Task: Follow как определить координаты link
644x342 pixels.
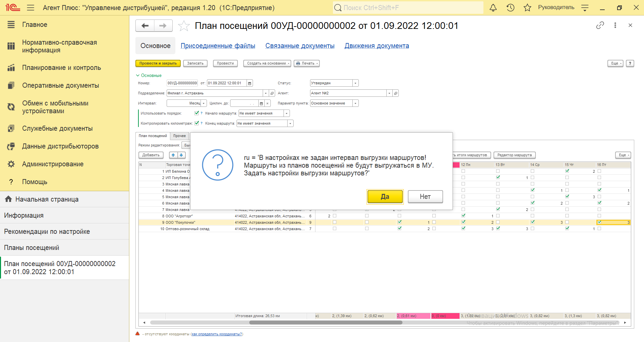Action: 217,334
